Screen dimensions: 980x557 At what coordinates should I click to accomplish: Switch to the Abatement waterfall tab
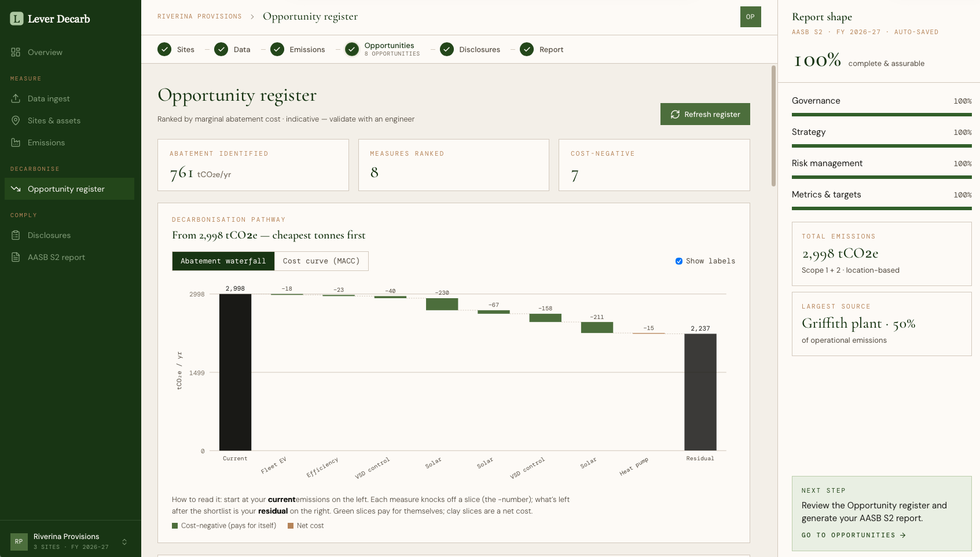tap(223, 261)
